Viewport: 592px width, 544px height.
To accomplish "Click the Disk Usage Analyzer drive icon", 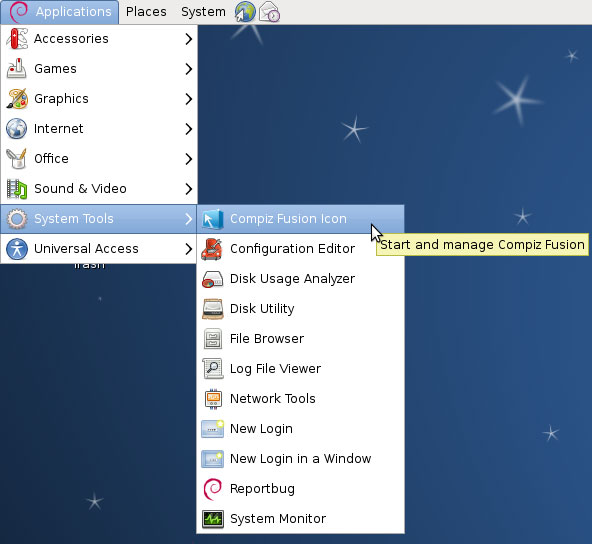I will [213, 279].
